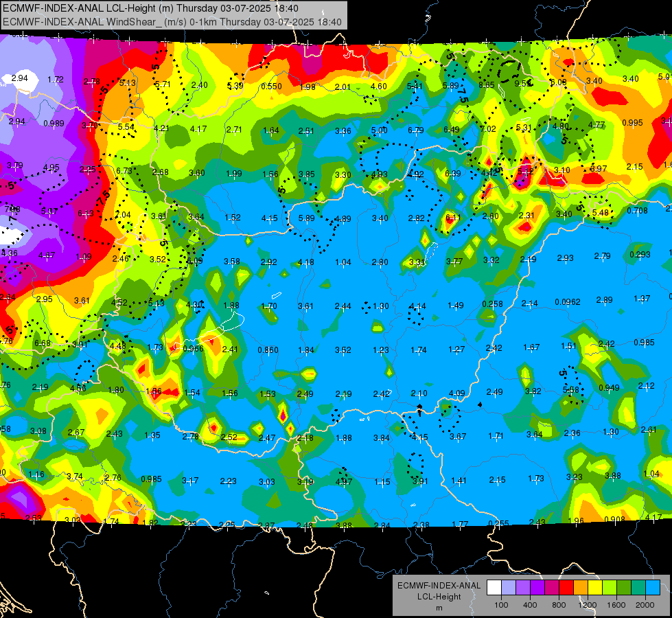Click the wind shear value 8.65
This screenshot has height=618, width=672.
coord(487,85)
